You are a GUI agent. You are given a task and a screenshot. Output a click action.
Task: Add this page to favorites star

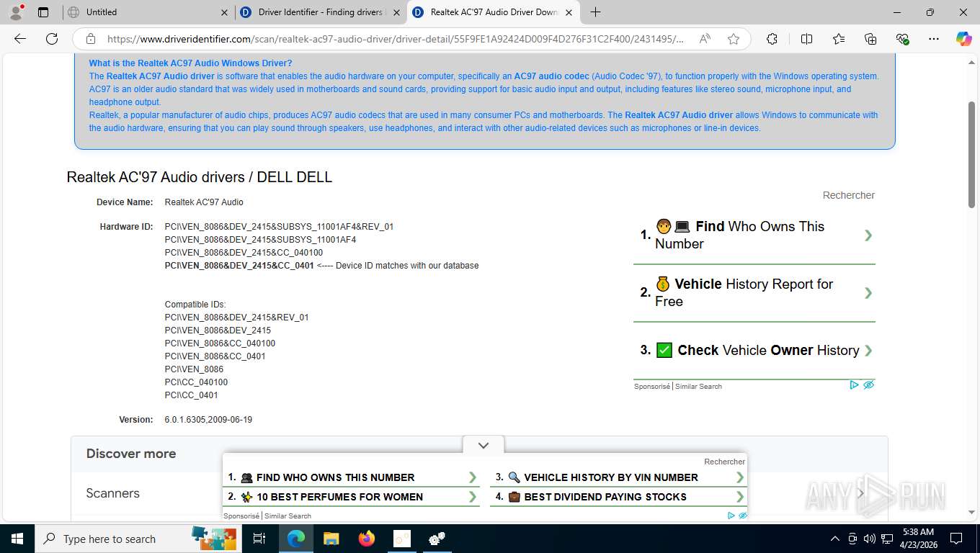[734, 39]
